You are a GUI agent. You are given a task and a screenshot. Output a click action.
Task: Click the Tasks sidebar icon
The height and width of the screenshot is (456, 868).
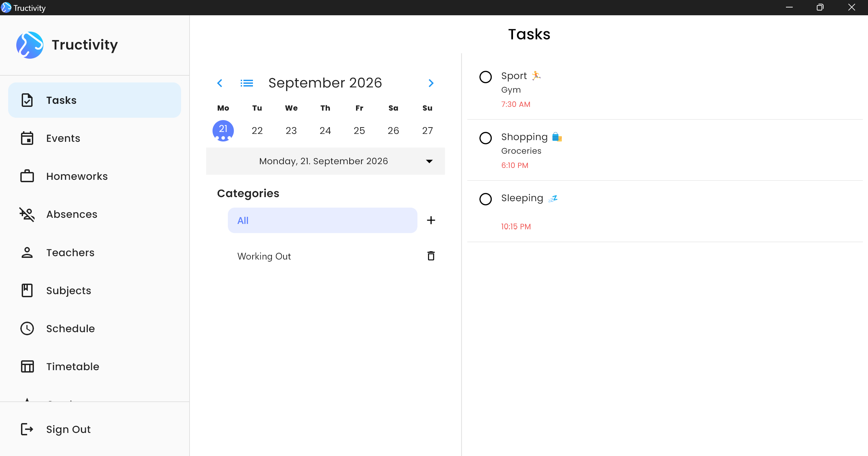[x=27, y=100]
